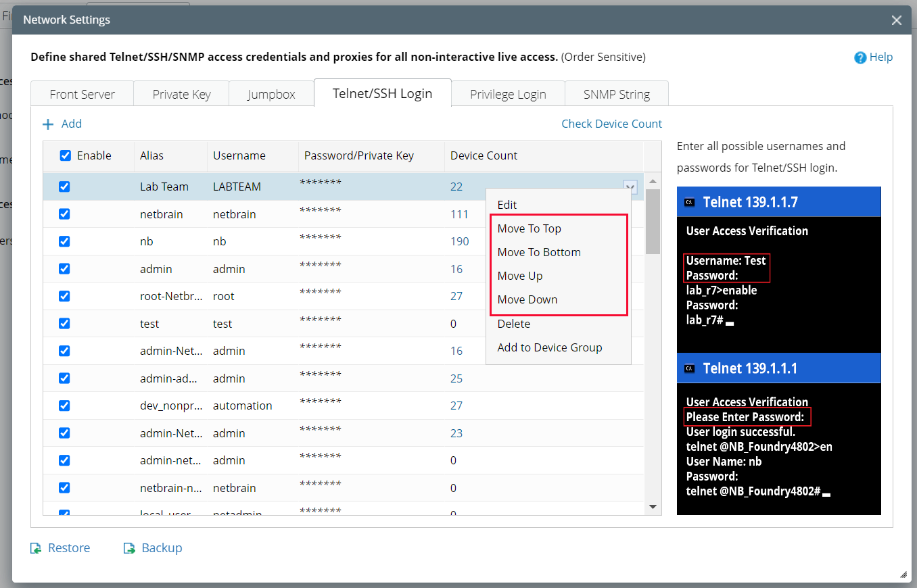
Task: Uncheck the test credential entry
Action: 64,323
